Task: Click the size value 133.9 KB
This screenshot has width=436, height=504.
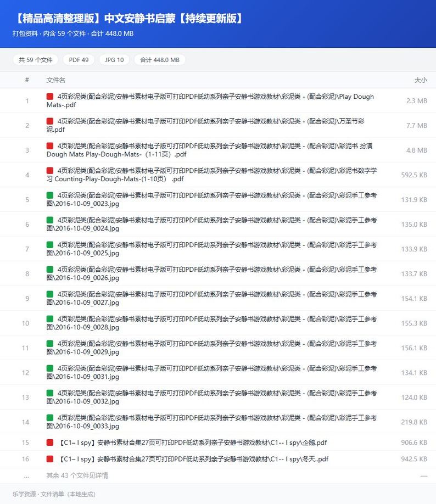Action: [414, 249]
